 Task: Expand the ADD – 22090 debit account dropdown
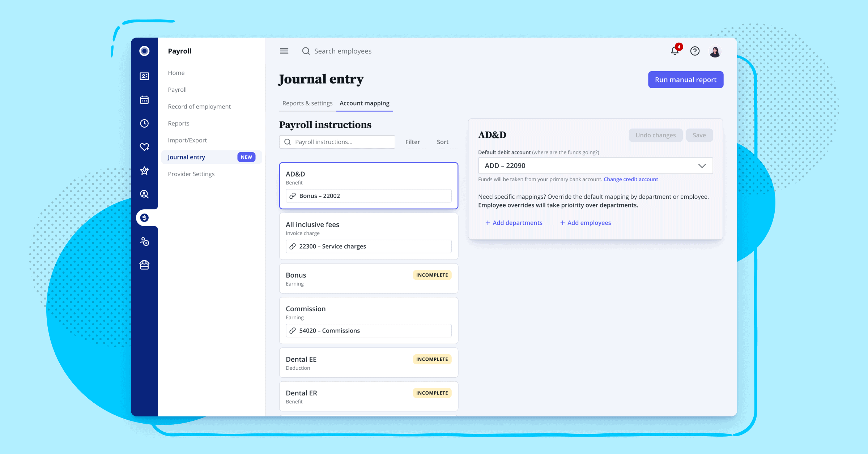pyautogui.click(x=702, y=166)
